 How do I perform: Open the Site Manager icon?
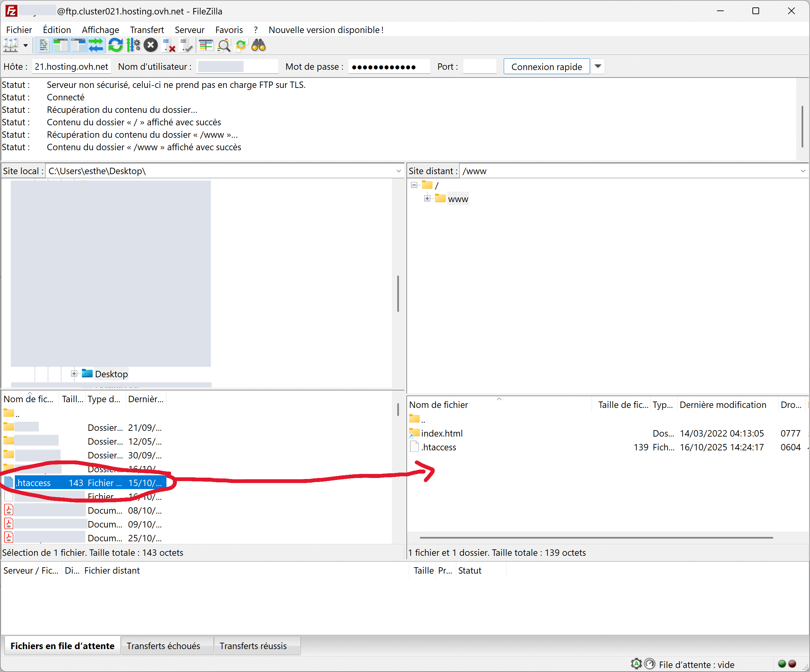click(x=10, y=45)
